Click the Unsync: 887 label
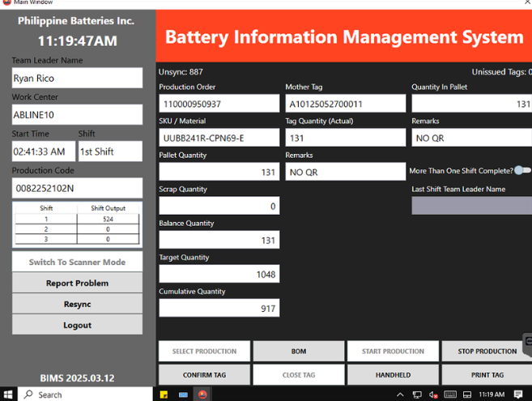The width and height of the screenshot is (532, 401). [181, 72]
